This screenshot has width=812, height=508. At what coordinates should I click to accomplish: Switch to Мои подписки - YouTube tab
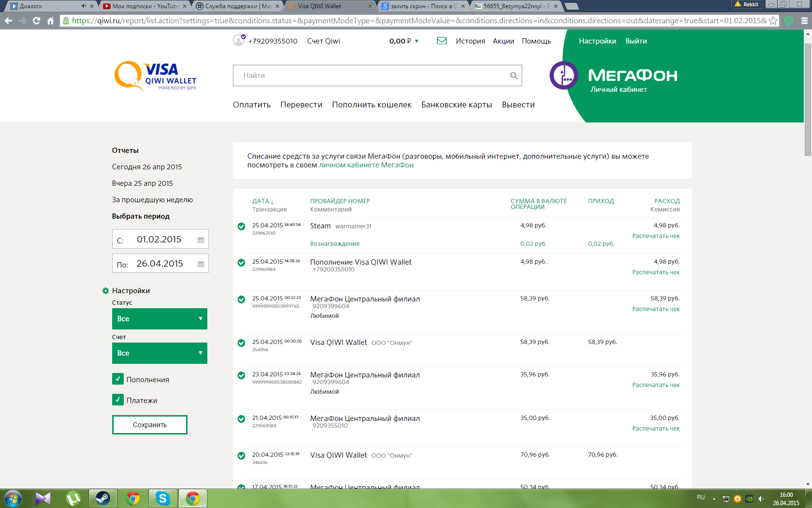[x=145, y=6]
